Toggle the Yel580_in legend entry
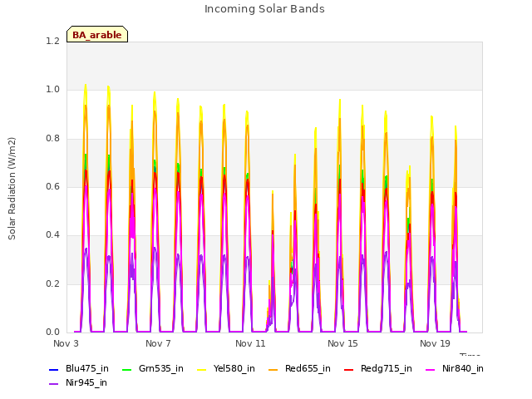 pos(226,369)
